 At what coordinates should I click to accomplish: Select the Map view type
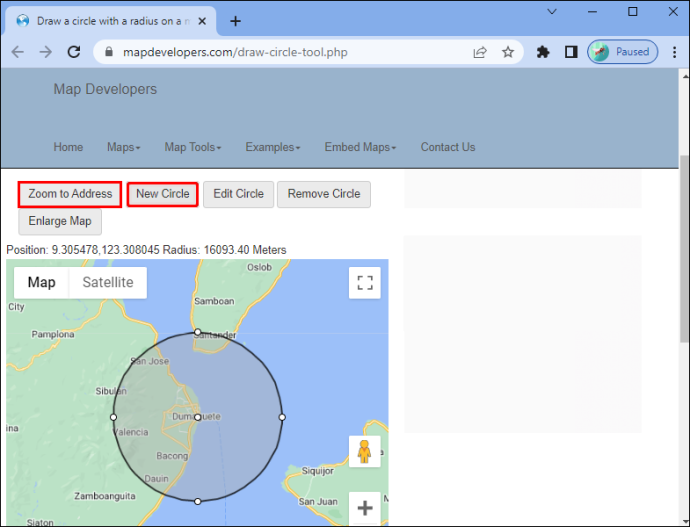(x=41, y=282)
